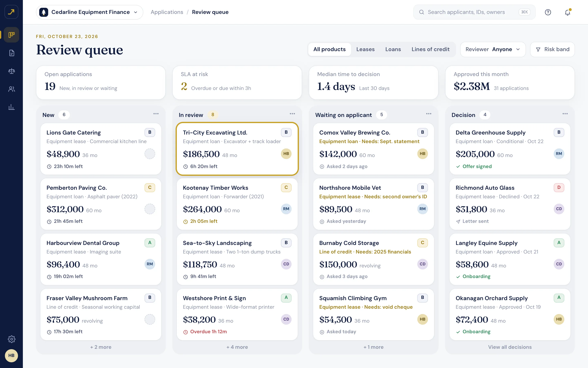Image resolution: width=588 pixels, height=368 pixels.
Task: Expand Cedarline Equipment Finance organization switcher
Action: 89,12
